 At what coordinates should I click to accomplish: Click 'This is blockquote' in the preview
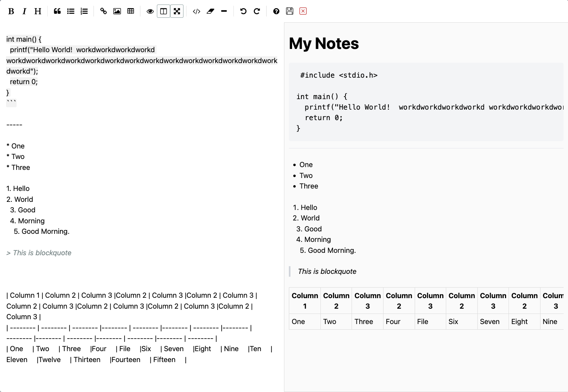pyautogui.click(x=327, y=271)
